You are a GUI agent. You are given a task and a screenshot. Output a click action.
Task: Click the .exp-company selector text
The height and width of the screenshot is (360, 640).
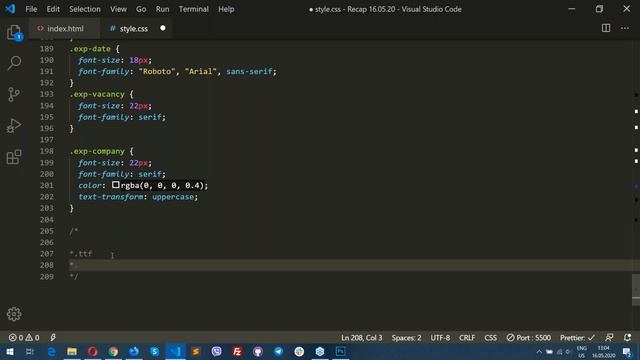(97, 151)
